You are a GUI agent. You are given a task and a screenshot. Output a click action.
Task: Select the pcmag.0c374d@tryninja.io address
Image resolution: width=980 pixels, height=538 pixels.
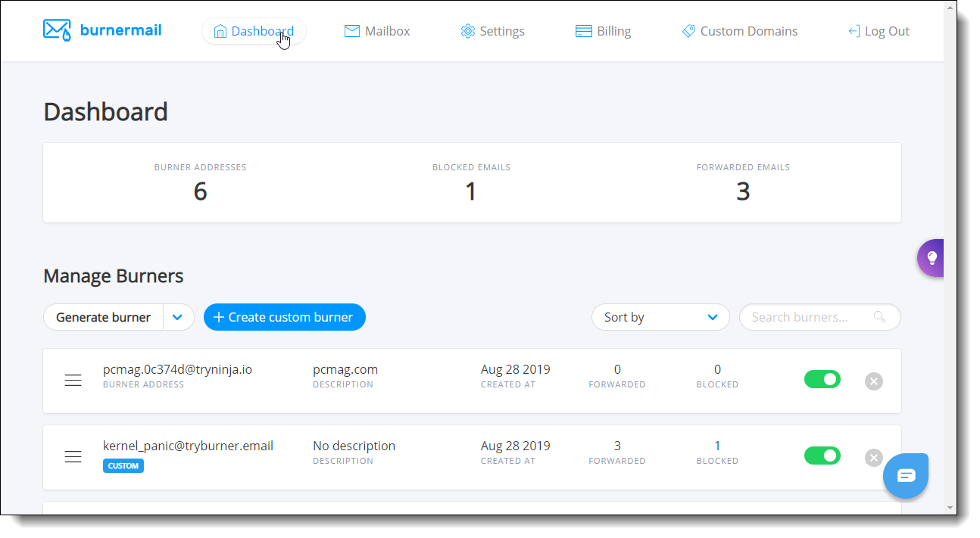pos(177,369)
